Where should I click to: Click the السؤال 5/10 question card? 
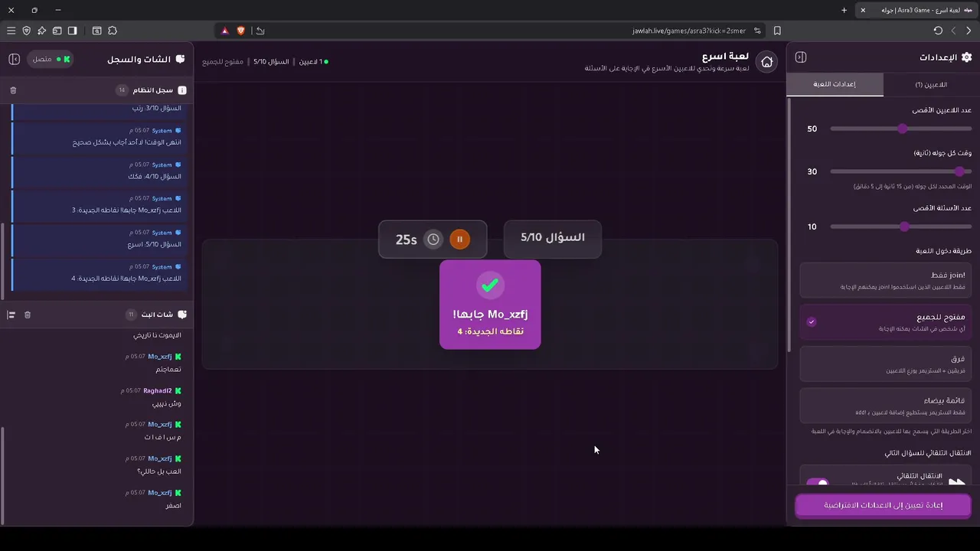tap(553, 239)
